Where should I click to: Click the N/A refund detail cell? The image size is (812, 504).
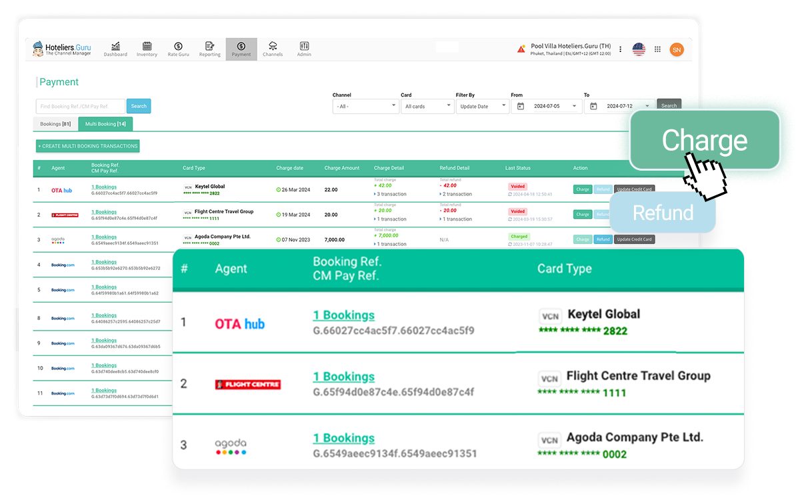click(x=444, y=239)
